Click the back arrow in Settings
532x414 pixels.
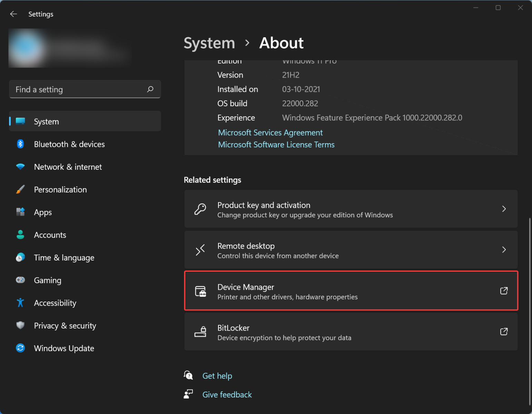[x=13, y=14]
